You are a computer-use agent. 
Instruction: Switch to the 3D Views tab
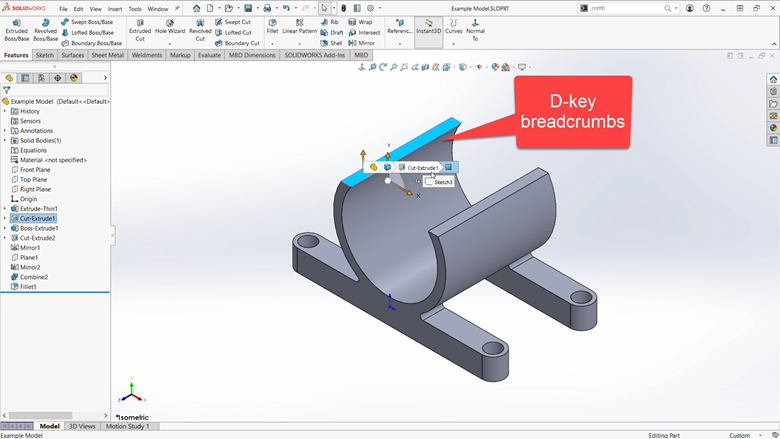tap(82, 426)
